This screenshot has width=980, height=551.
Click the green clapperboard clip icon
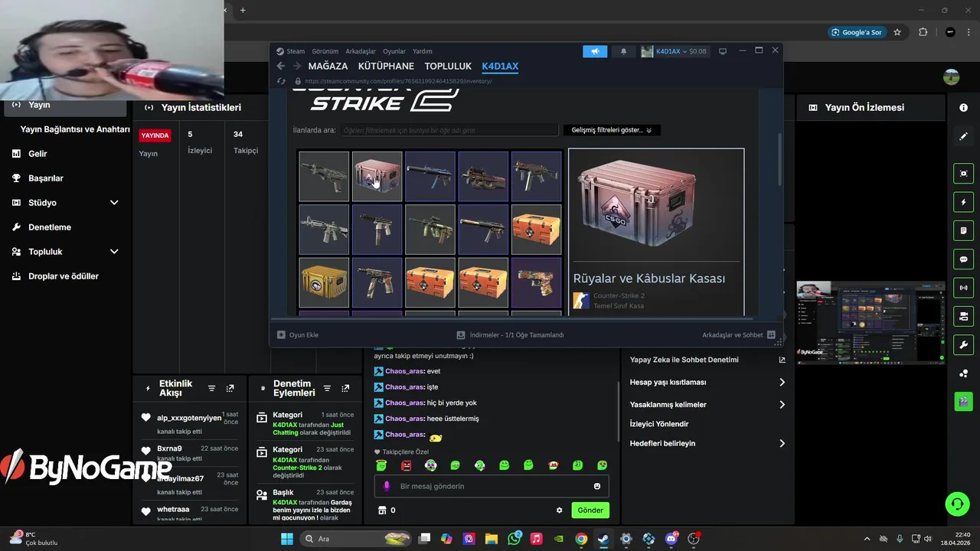(x=963, y=401)
